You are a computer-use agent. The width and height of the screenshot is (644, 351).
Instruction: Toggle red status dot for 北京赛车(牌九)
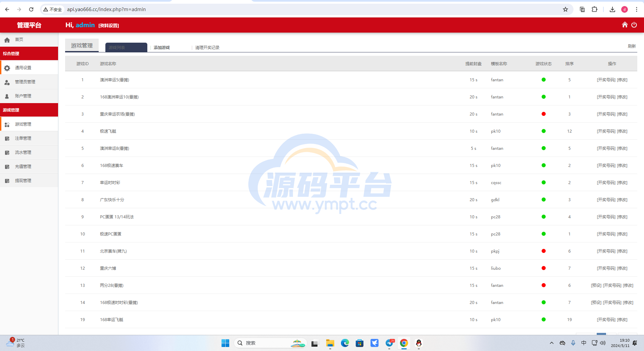543,251
